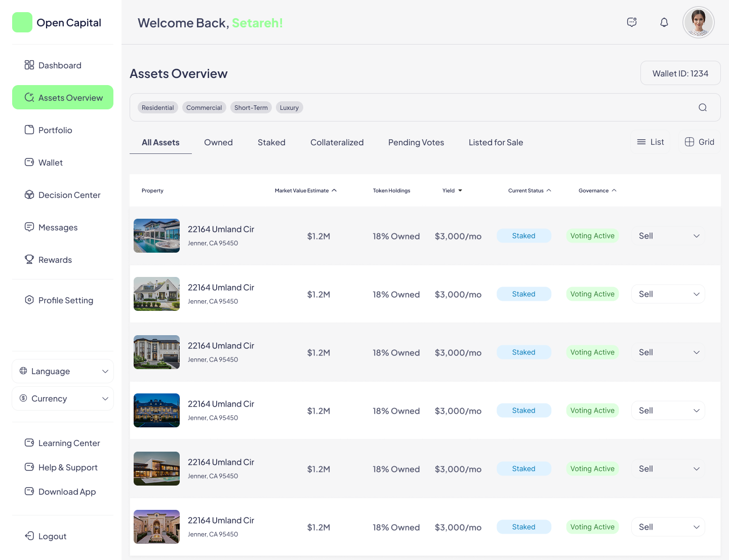Click the search magnifier icon

point(703,107)
